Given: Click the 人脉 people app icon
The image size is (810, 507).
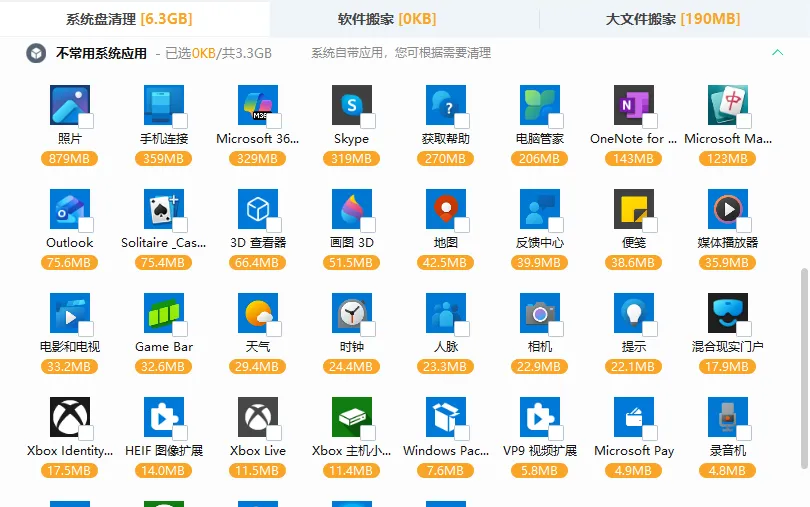Looking at the screenshot, I should [446, 313].
